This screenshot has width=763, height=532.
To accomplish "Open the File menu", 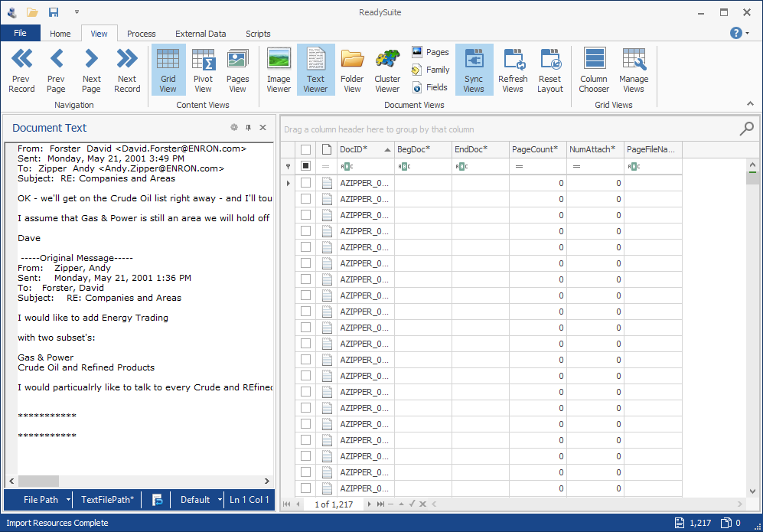I will 20,33.
